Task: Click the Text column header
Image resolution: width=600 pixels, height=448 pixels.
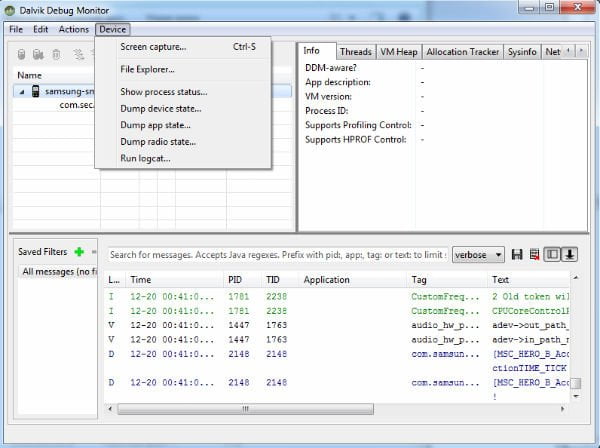Action: click(x=528, y=280)
